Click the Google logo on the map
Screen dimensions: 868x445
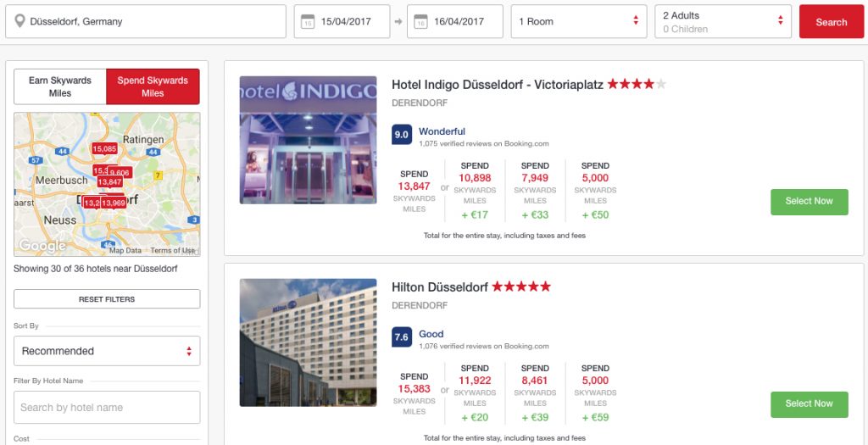pyautogui.click(x=42, y=246)
